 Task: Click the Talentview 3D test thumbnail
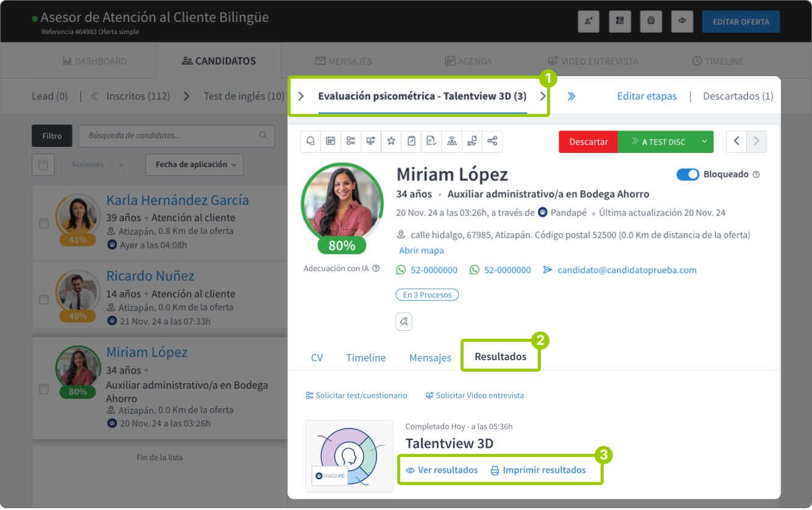(349, 456)
